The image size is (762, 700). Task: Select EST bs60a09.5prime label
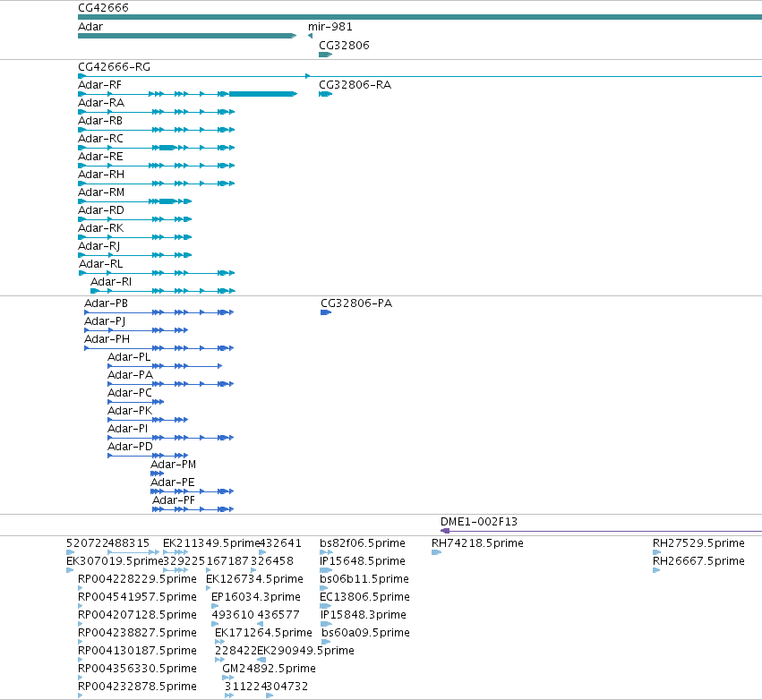365,633
